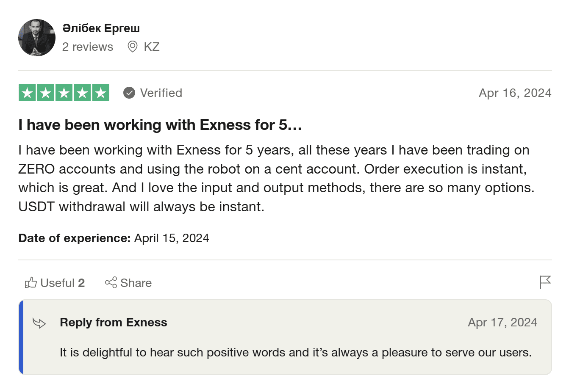Click the review date Apr 16, 2024

point(515,93)
